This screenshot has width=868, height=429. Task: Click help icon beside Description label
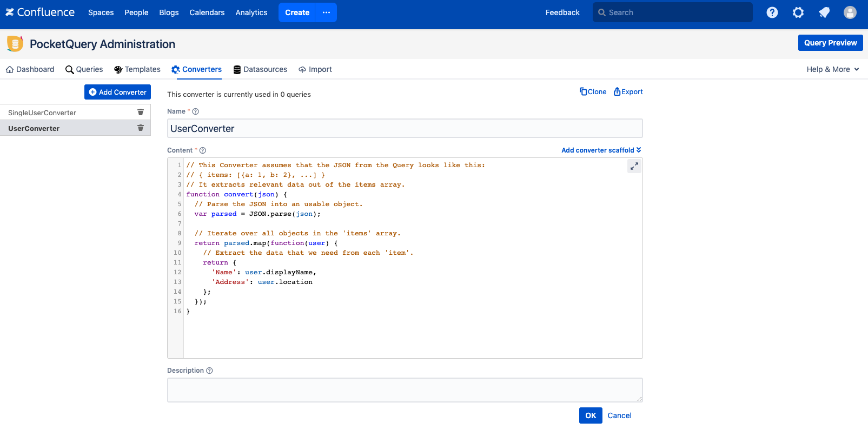210,371
